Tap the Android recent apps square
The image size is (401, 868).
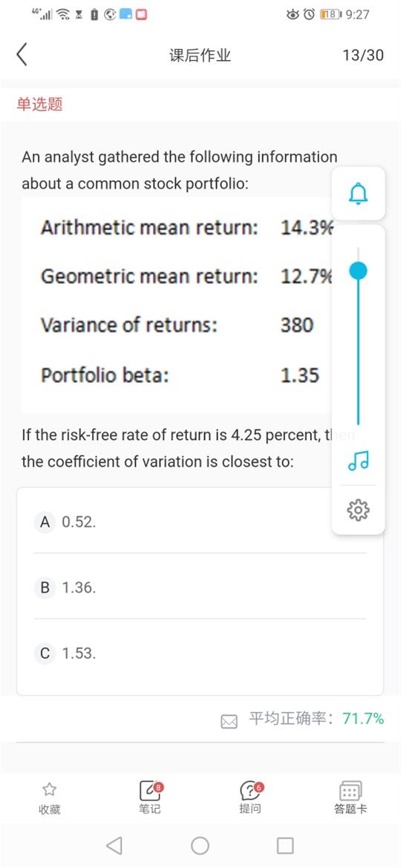coord(284,845)
